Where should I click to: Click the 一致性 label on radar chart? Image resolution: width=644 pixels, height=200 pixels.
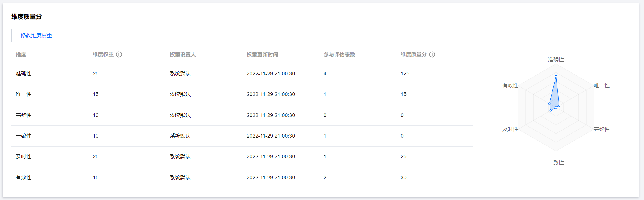point(556,163)
